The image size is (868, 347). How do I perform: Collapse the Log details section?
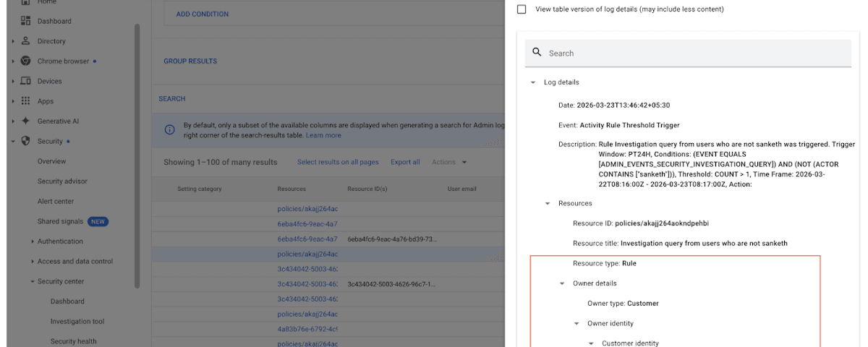pos(533,82)
